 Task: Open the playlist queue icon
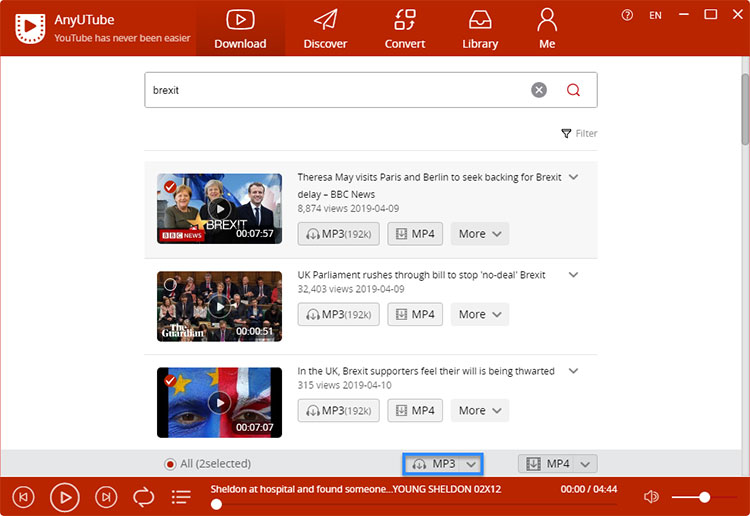181,497
